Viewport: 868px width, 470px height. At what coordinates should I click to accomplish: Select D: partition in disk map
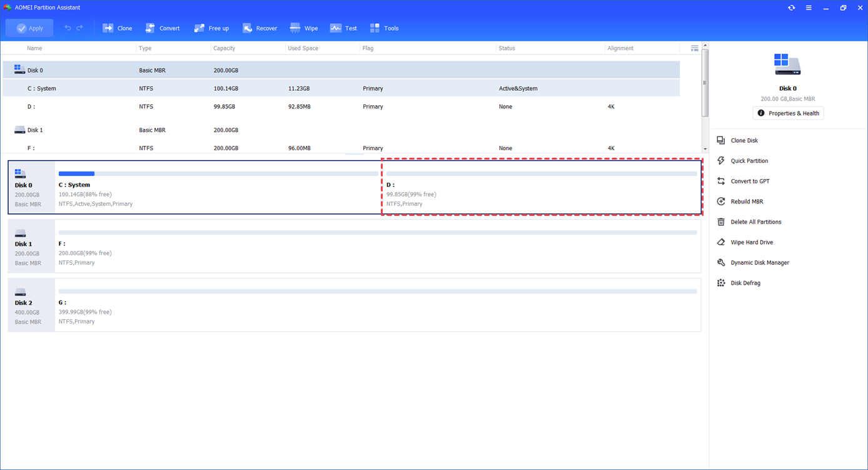[x=542, y=187]
